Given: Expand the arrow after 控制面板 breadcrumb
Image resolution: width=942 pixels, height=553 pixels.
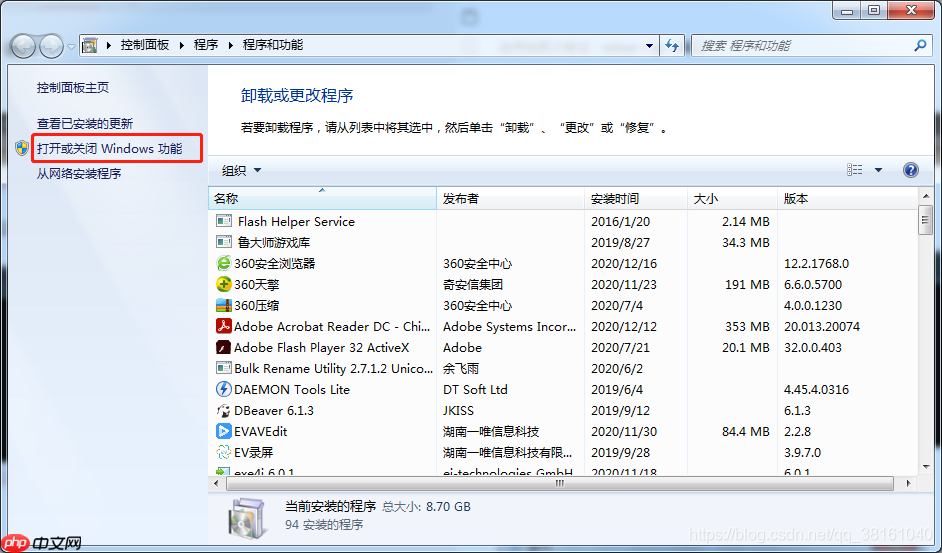Looking at the screenshot, I should [181, 45].
